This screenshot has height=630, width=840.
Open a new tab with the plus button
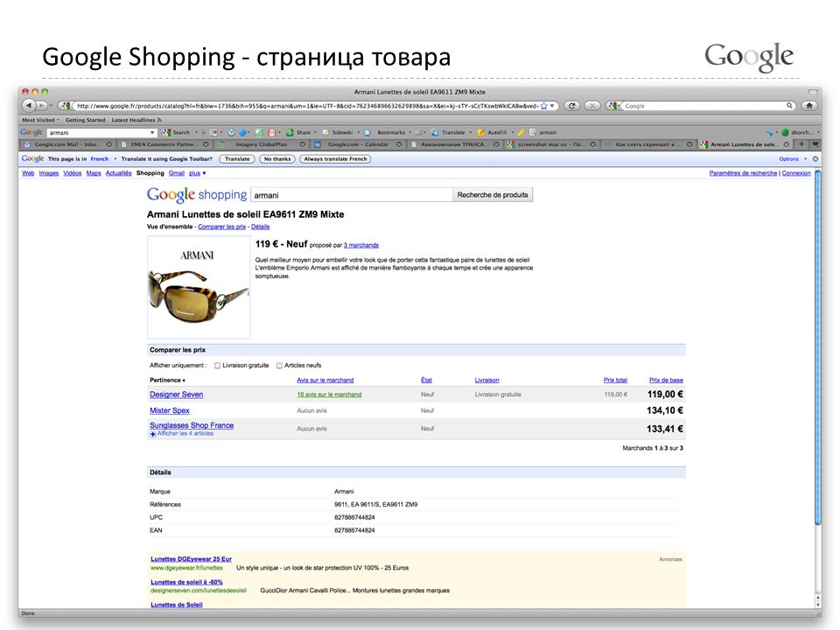[801, 144]
